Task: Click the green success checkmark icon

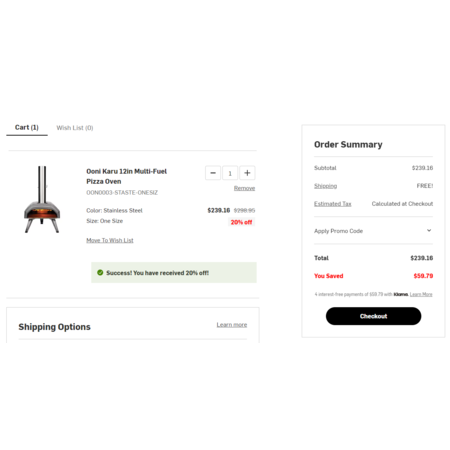Action: [x=100, y=273]
